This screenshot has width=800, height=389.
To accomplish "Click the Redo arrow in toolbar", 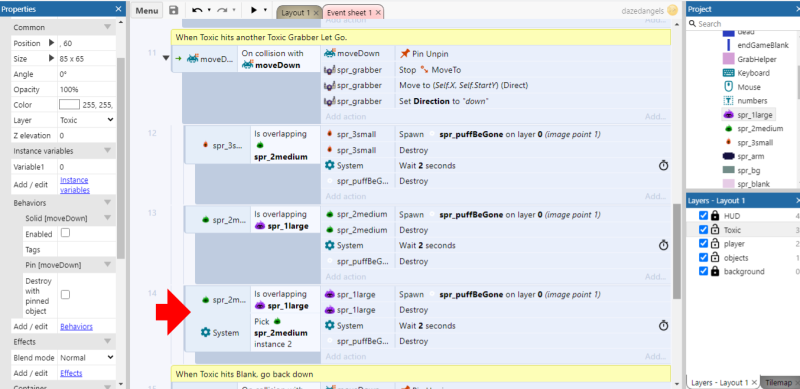I will (222, 10).
